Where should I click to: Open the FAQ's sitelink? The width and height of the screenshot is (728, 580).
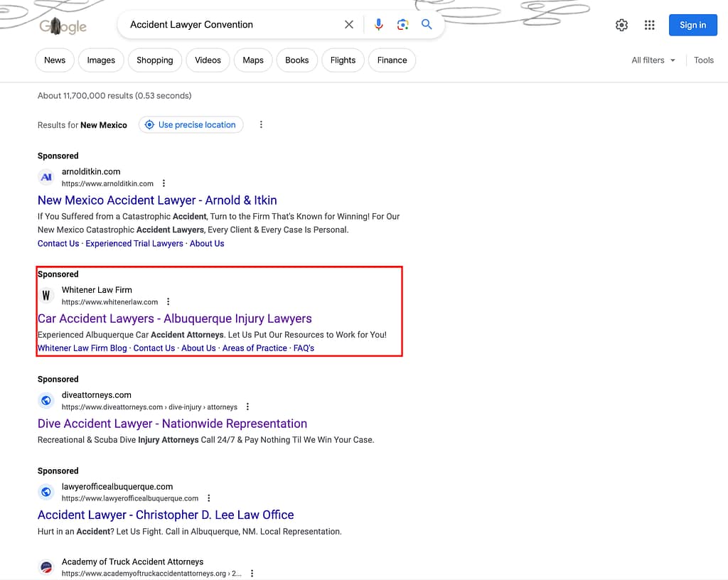304,348
